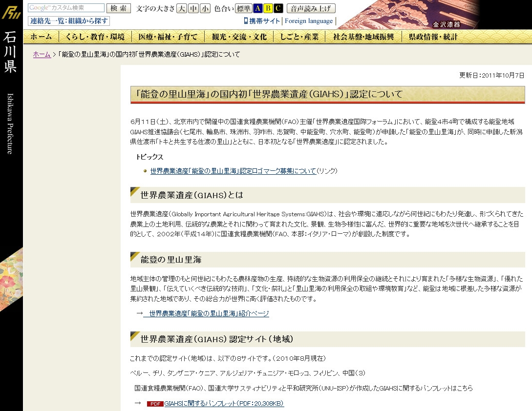
Task: Set text size to large with 大
Action: [181, 8]
